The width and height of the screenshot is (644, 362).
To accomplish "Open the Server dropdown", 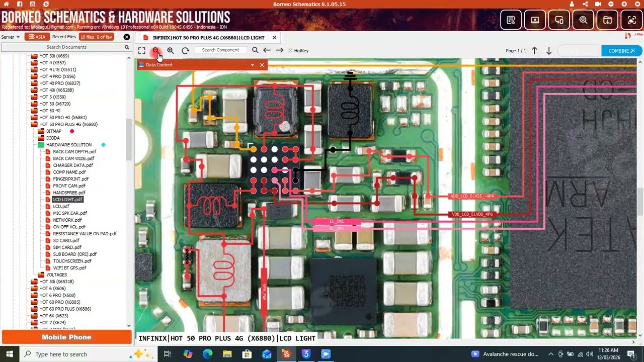I will 11,37.
